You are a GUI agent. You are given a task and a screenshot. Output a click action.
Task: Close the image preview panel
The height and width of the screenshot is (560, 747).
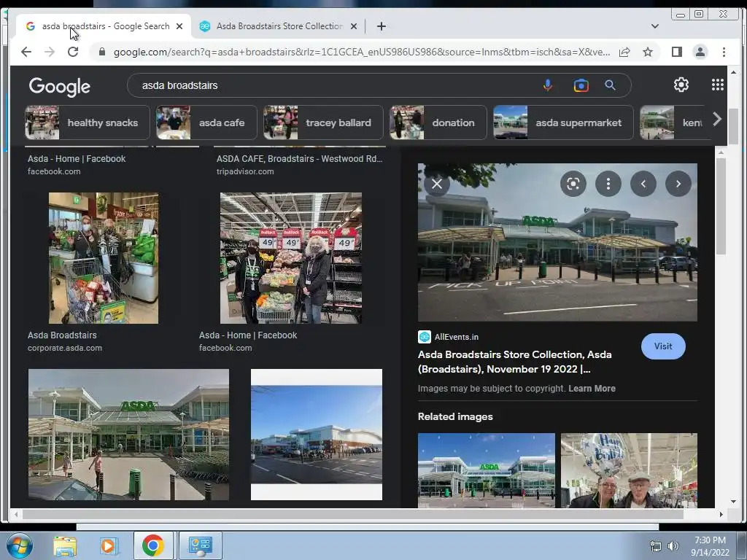437,184
